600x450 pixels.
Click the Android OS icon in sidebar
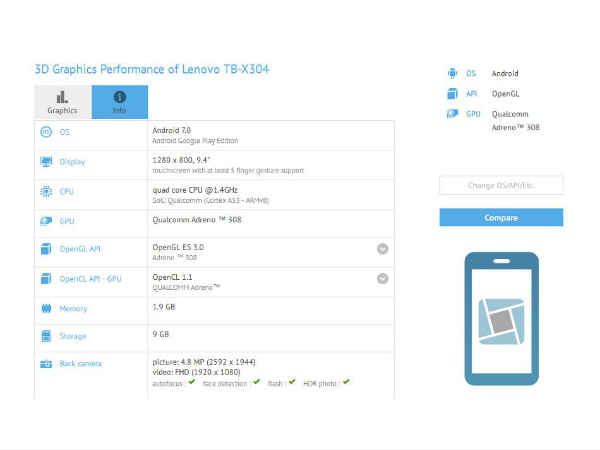453,73
